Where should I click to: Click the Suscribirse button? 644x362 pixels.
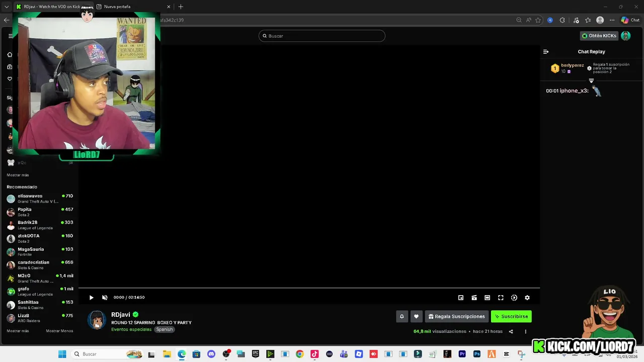click(511, 316)
